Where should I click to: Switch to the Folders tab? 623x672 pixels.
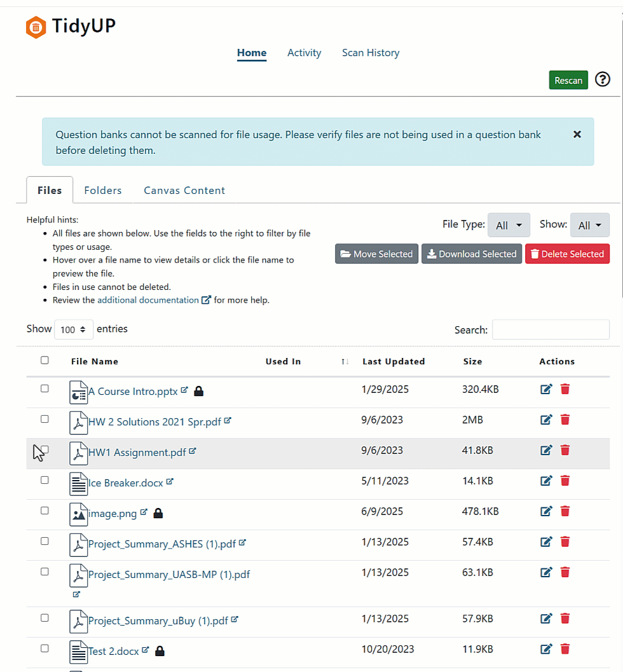click(x=103, y=190)
